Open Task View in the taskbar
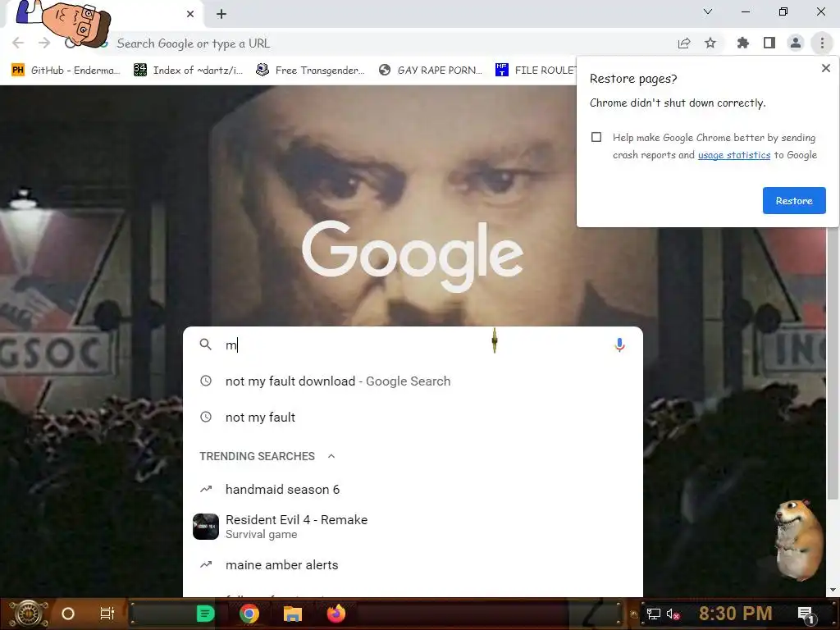 (107, 614)
